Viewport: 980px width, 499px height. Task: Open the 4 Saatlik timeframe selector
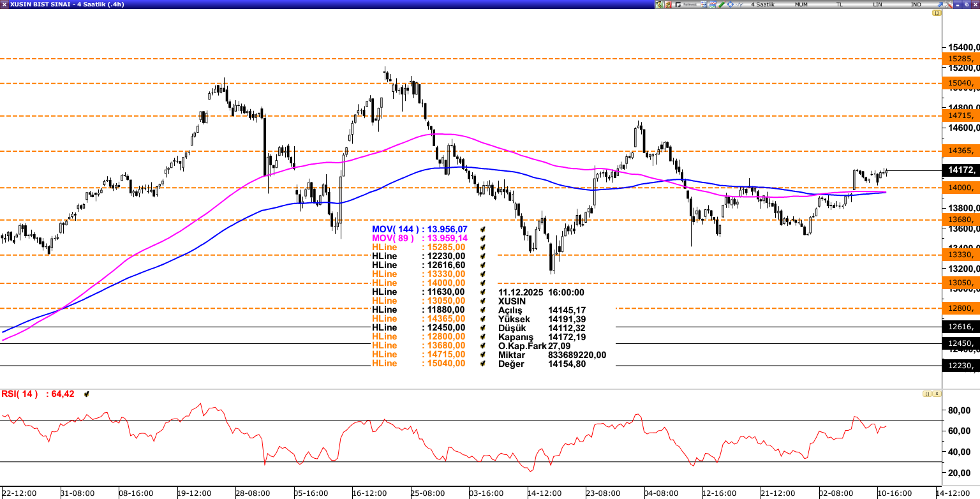click(762, 4)
